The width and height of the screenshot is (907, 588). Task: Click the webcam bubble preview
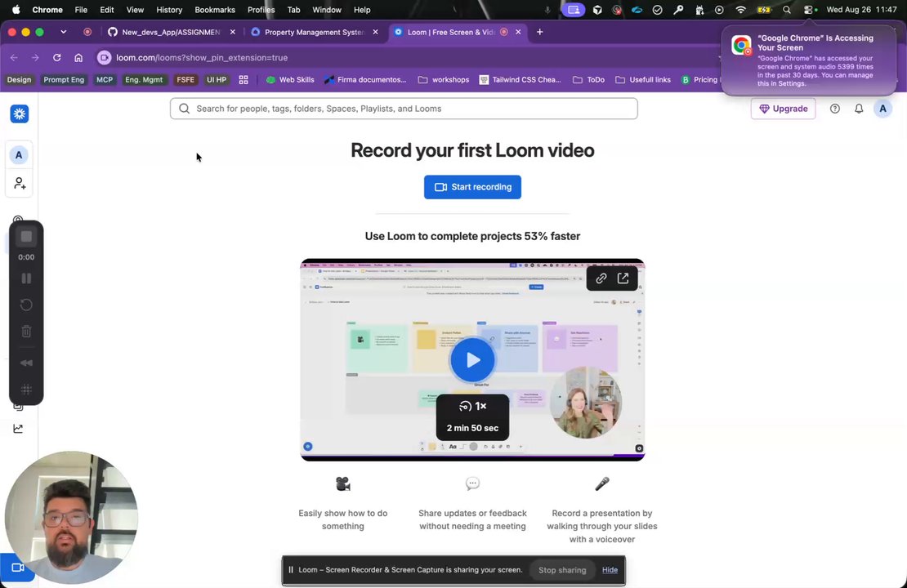tap(71, 518)
